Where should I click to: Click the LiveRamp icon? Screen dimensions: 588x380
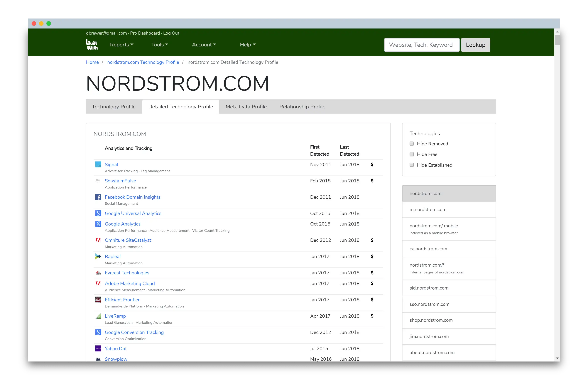tap(98, 316)
